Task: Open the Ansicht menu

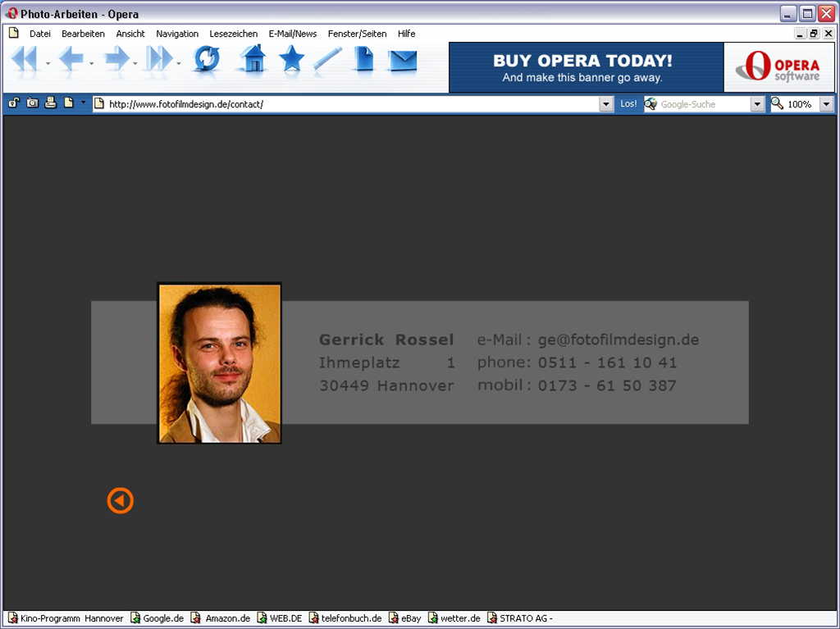Action: [130, 34]
